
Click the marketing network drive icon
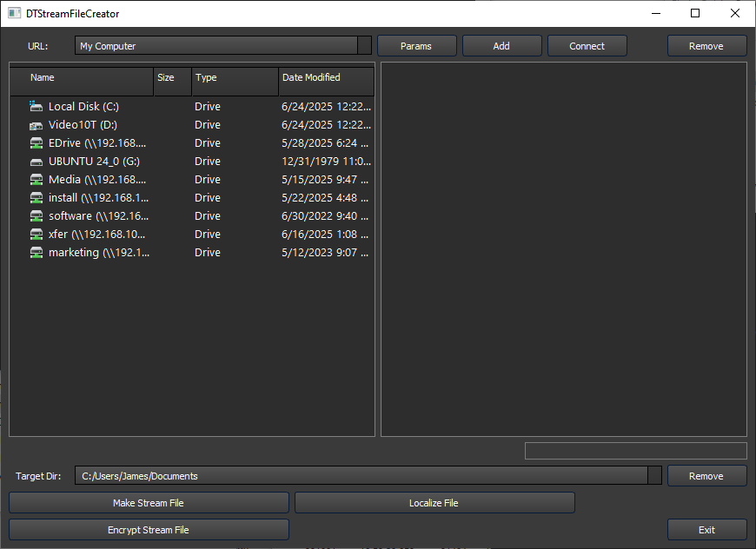[36, 253]
